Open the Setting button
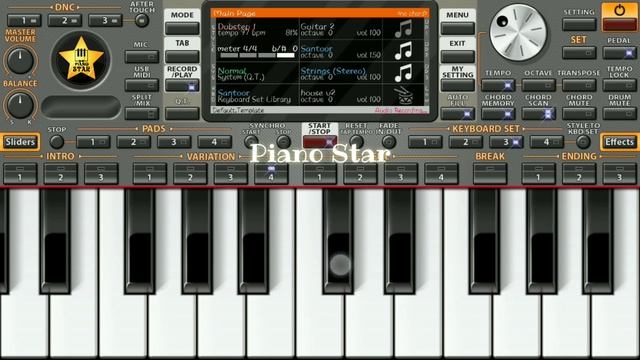Viewport: 640px width, 360px height. (579, 24)
